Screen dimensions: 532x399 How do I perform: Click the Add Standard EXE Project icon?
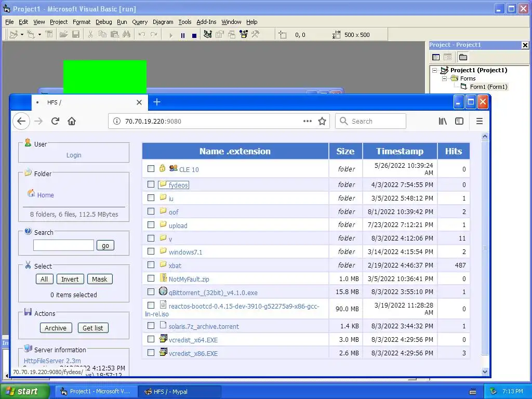tap(14, 35)
